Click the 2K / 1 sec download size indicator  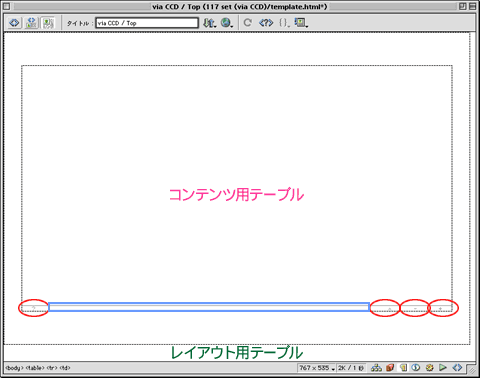[x=351, y=368]
